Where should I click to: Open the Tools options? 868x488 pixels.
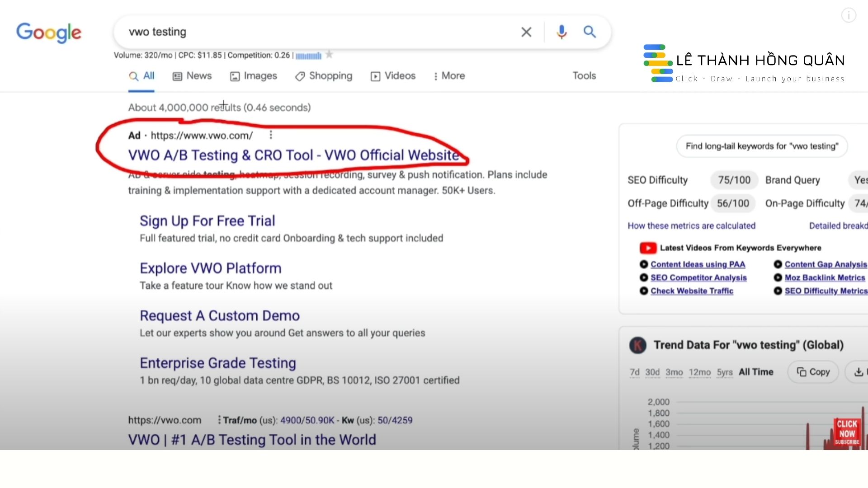(584, 76)
